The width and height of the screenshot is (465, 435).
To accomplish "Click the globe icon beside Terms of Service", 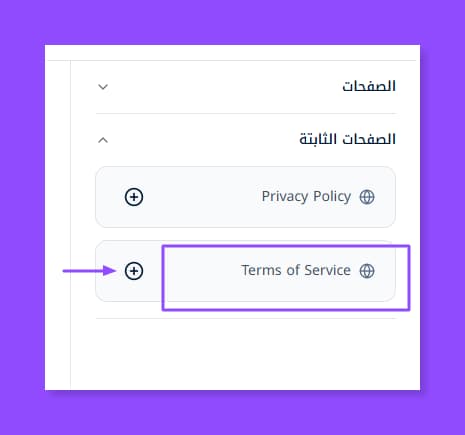I will 367,271.
